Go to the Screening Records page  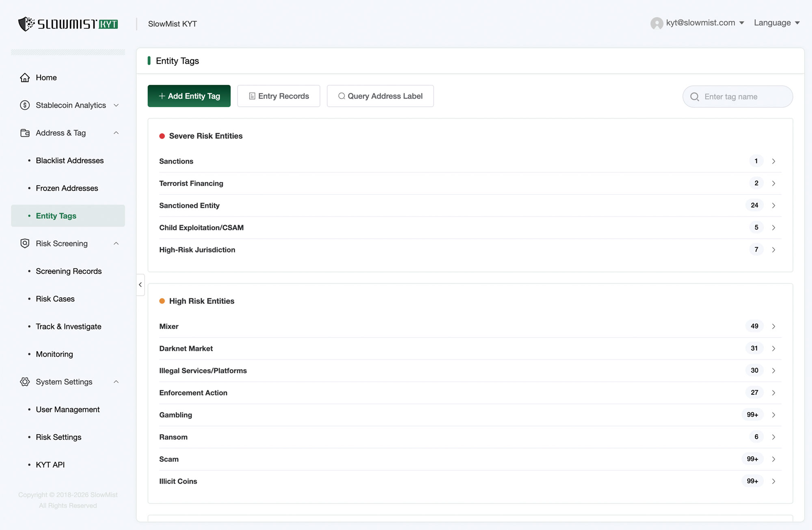[x=69, y=271]
